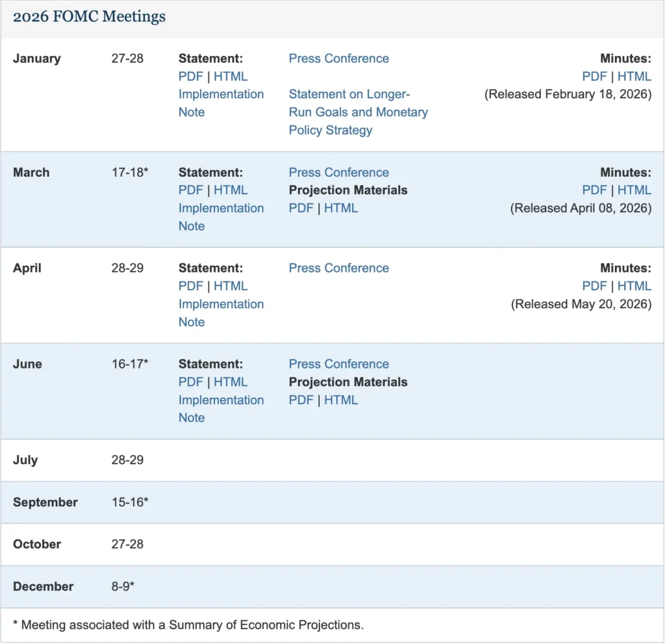Click the 2026 FOMC Meetings heading
Viewport: 665px width, 644px height.
coord(89,16)
